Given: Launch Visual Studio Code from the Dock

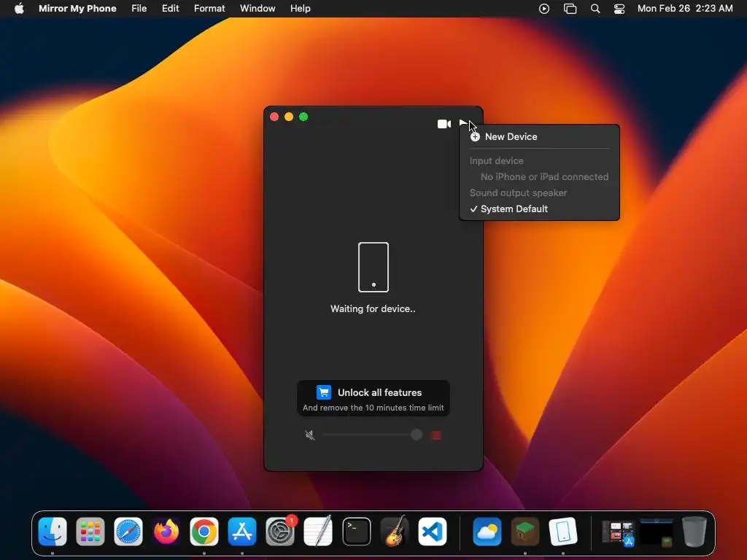Looking at the screenshot, I should pyautogui.click(x=433, y=532).
